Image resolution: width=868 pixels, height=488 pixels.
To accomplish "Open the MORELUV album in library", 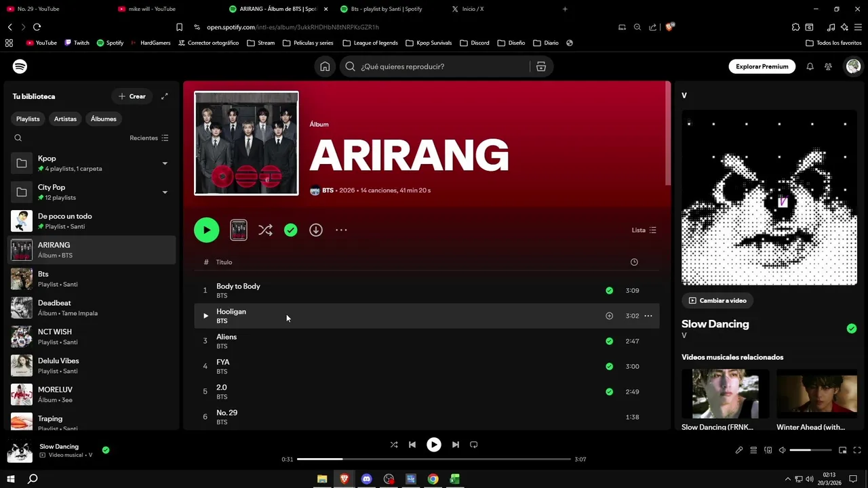I will tap(92, 394).
